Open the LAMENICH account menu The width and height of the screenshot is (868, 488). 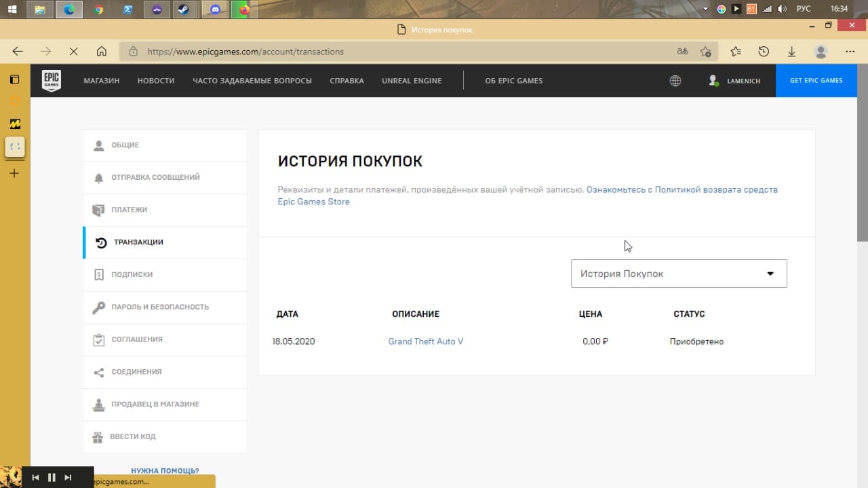(734, 81)
